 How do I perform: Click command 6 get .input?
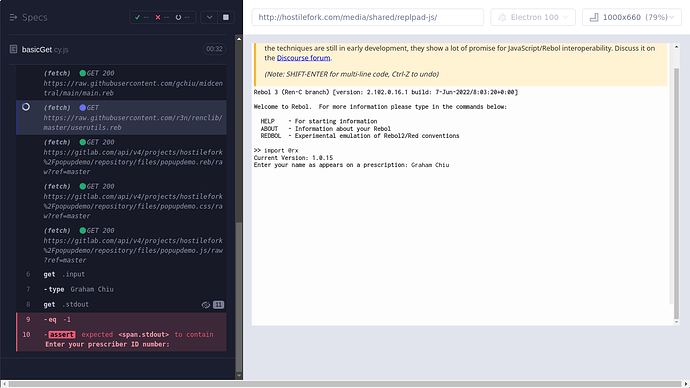(121, 274)
